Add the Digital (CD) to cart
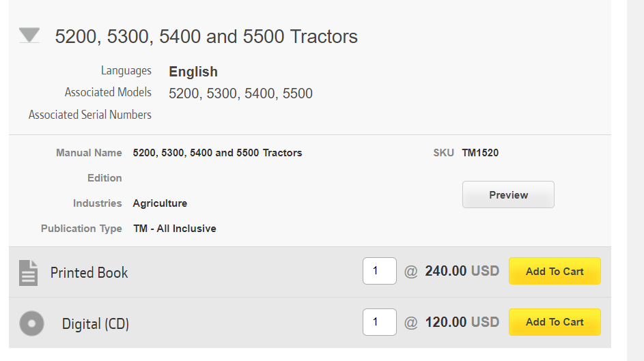 pos(554,322)
